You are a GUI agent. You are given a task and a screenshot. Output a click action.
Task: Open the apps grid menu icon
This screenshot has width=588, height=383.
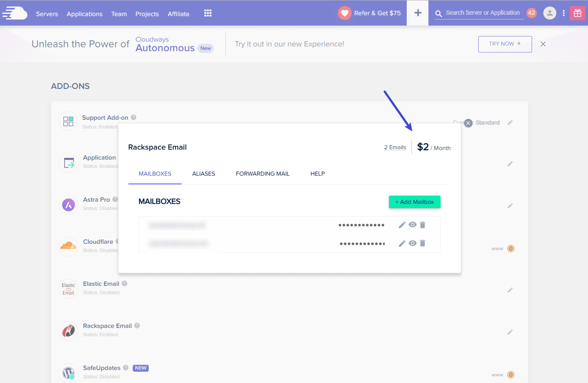[208, 13]
